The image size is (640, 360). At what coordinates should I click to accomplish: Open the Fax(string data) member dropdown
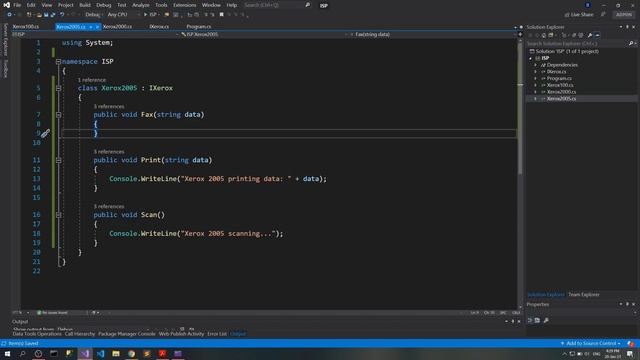pos(433,35)
